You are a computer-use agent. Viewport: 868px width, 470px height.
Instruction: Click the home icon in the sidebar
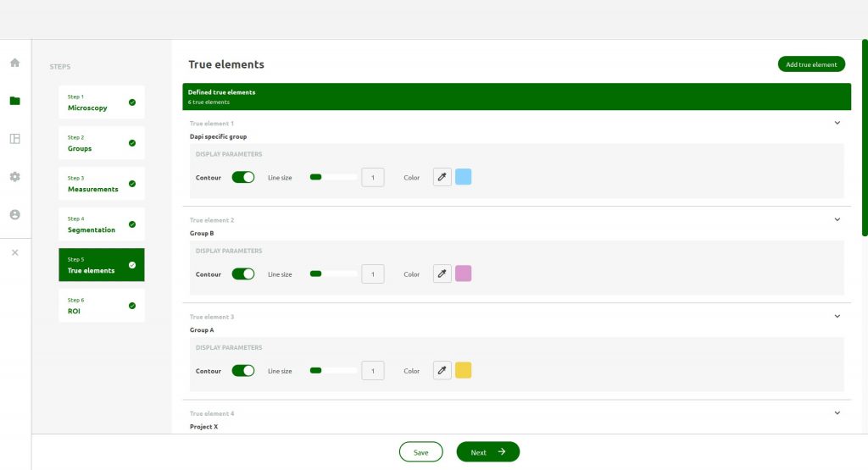(x=14, y=63)
